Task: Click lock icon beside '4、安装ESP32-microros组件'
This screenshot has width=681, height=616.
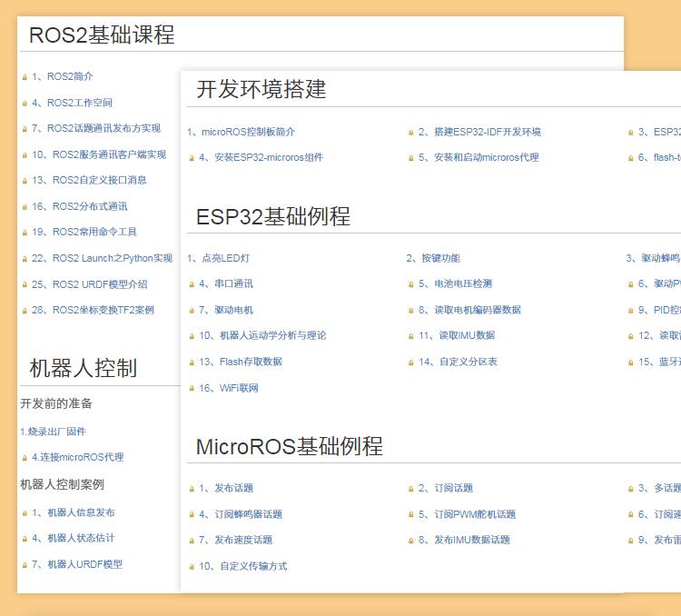Action: [x=192, y=158]
